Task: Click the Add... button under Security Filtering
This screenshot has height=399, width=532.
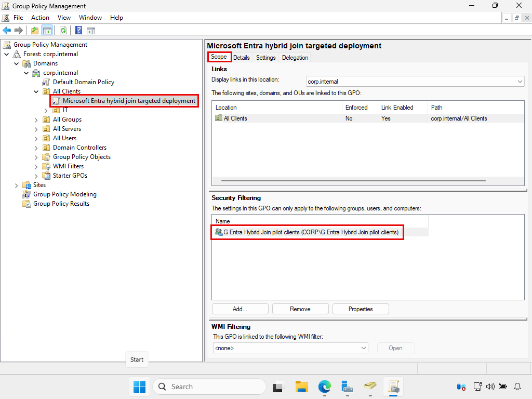Action: 240,309
